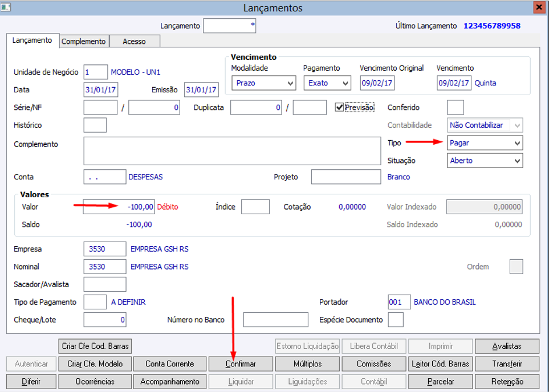Click the A DEFINIR text

coord(128,302)
